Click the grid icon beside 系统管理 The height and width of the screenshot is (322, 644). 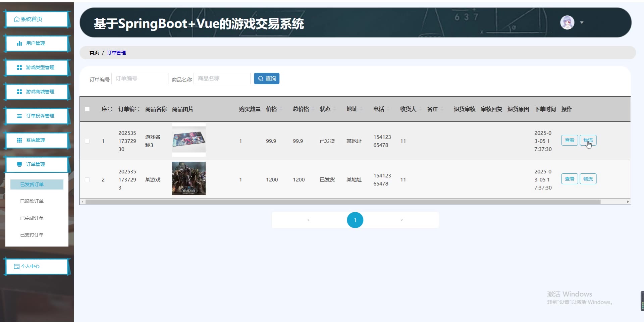[x=19, y=140]
